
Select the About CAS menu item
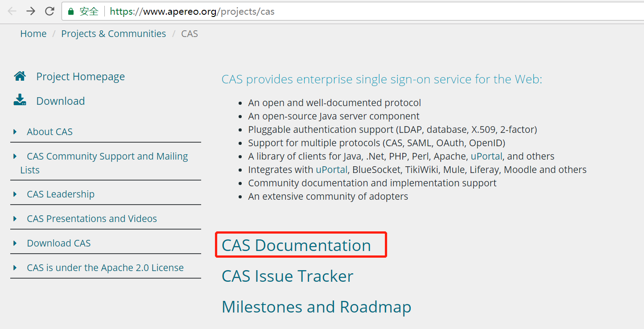(x=50, y=132)
